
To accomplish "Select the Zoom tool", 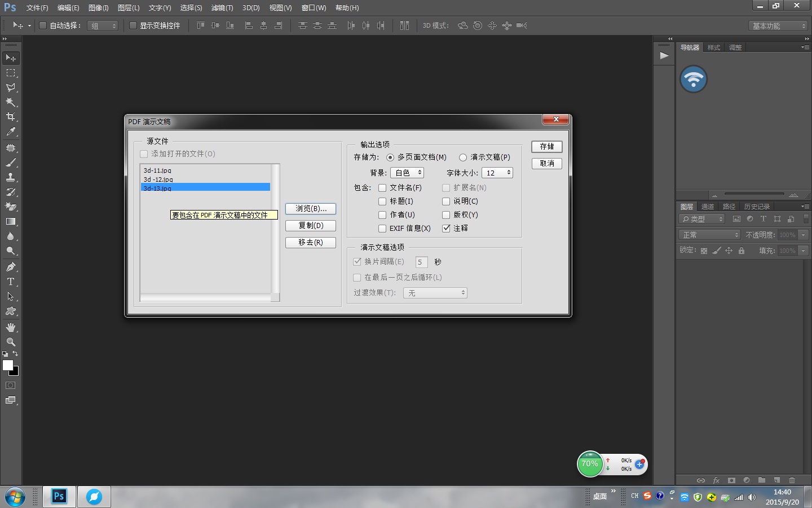I will coord(11,342).
